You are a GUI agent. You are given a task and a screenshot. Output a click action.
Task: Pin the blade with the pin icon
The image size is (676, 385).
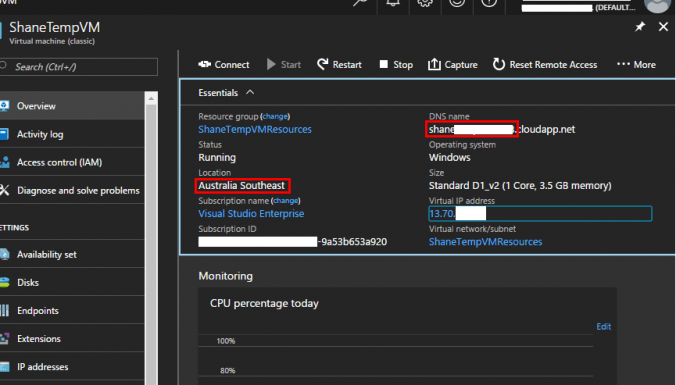(640, 27)
